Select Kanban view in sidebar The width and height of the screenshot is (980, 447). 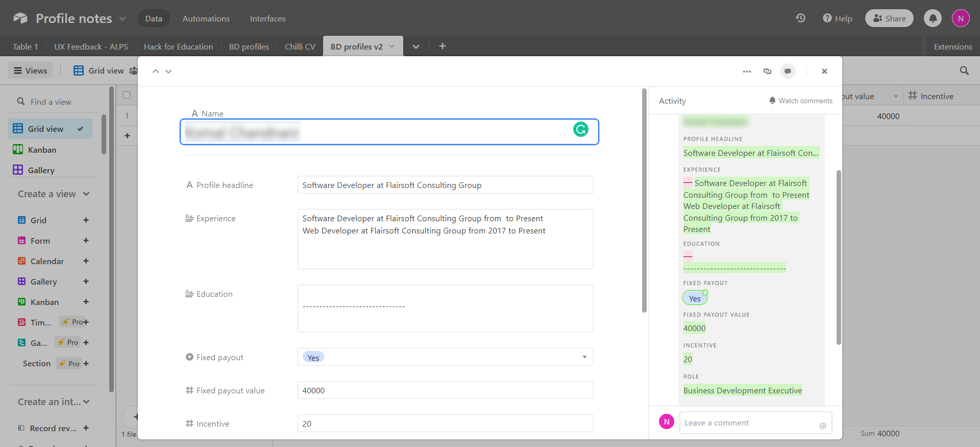point(50,150)
